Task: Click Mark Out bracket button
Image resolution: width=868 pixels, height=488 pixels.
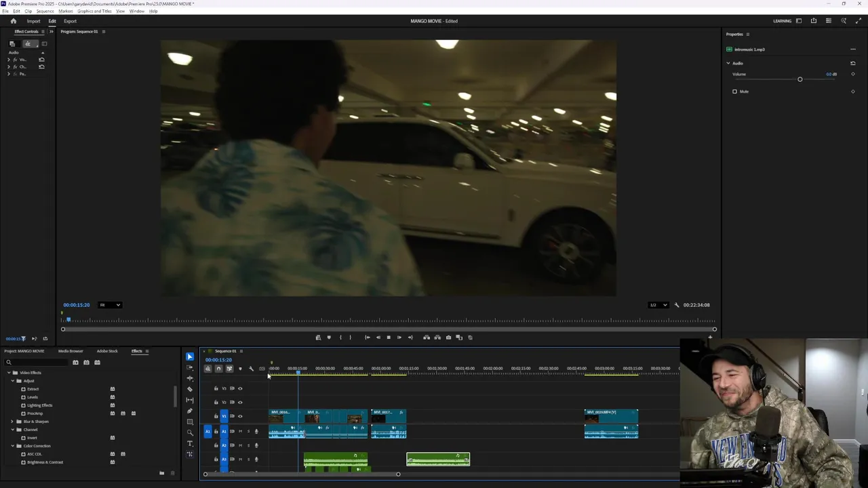Action: point(350,338)
